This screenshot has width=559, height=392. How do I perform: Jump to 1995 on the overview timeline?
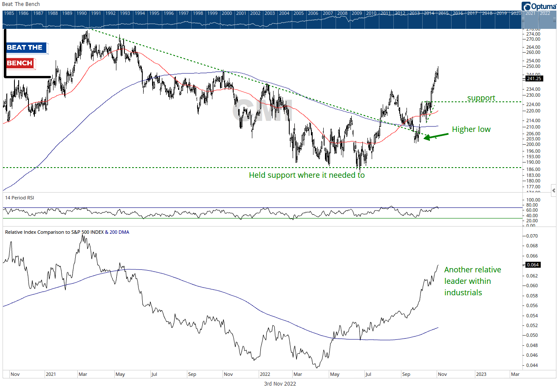154,13
